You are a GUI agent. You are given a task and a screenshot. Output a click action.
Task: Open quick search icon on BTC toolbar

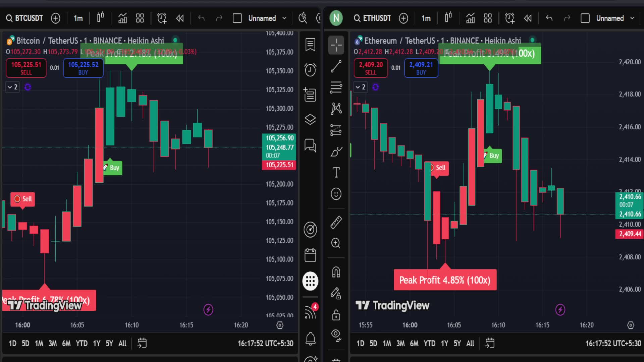click(303, 18)
